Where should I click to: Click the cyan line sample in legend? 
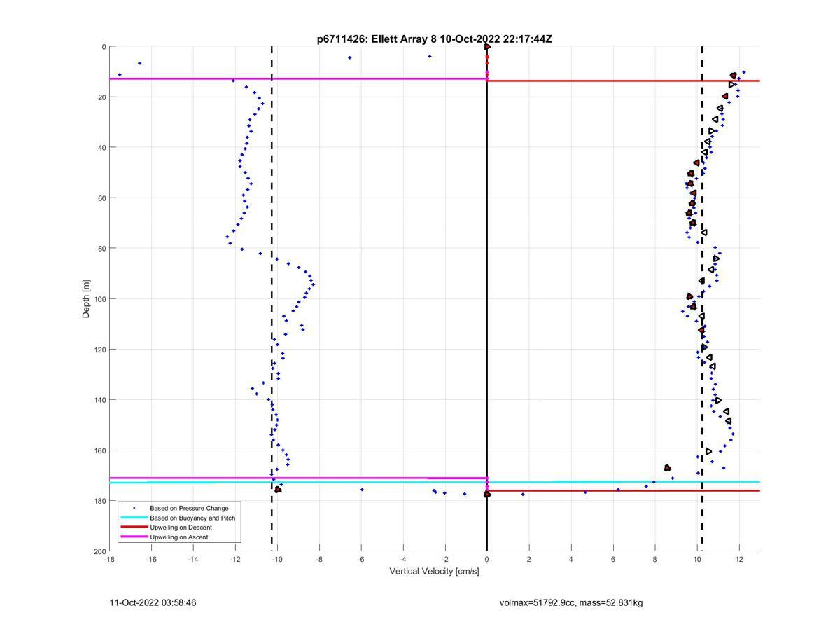point(134,518)
